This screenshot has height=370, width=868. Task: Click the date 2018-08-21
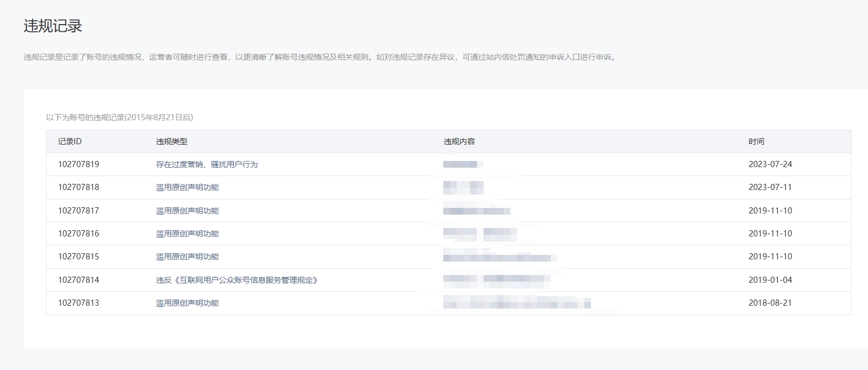(x=770, y=303)
